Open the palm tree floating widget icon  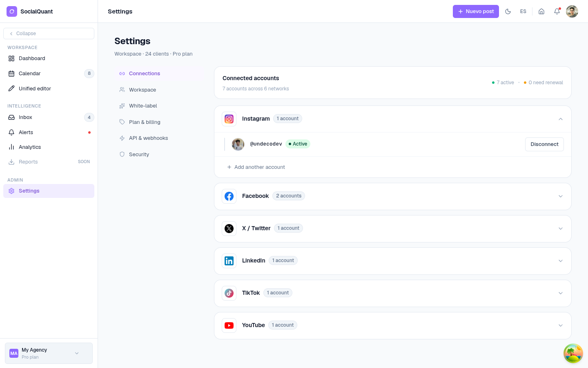(x=573, y=353)
